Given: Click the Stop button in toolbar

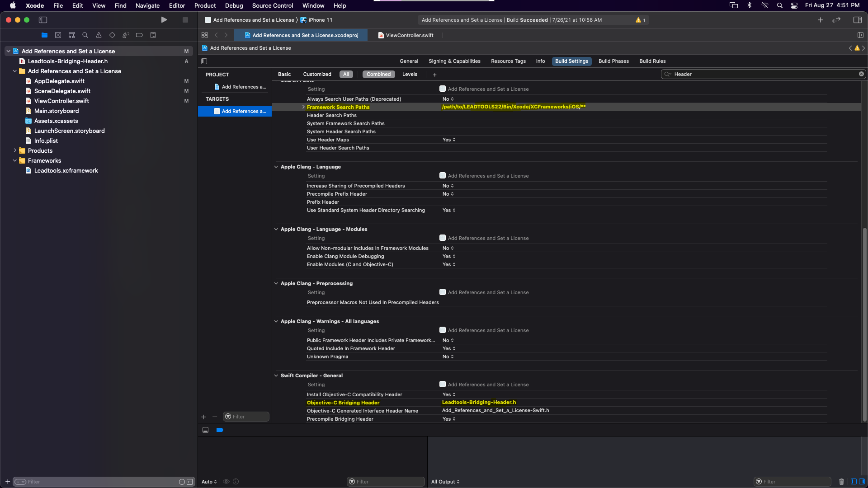Looking at the screenshot, I should (185, 20).
